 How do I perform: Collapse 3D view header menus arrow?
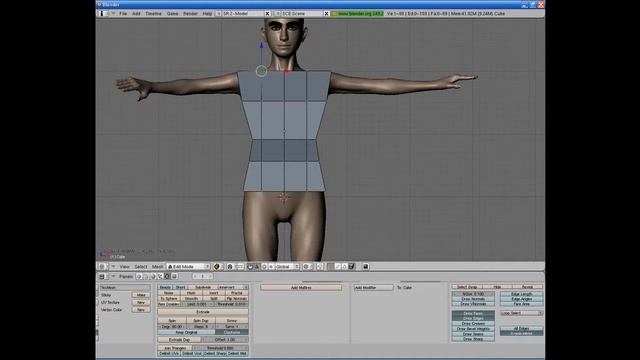113,267
